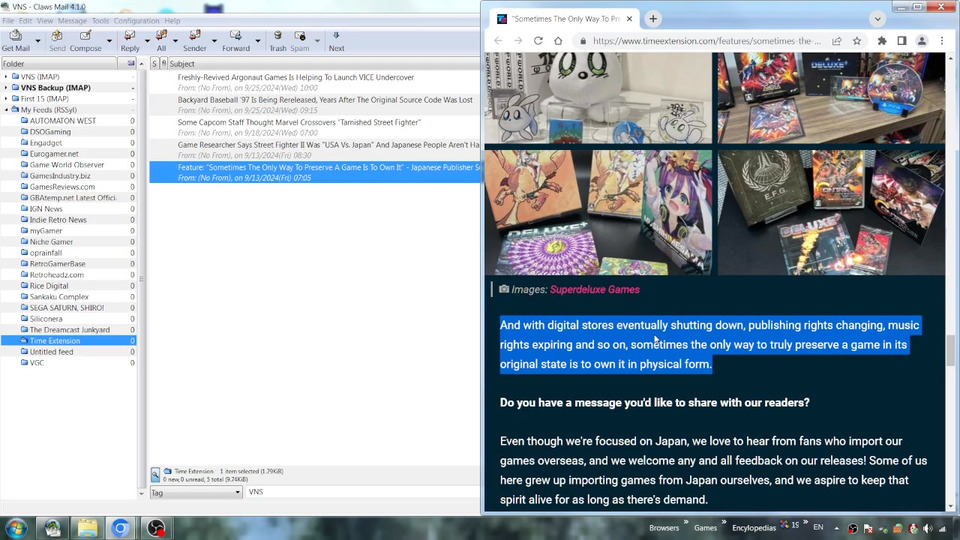960x540 pixels.
Task: Expand First 15 (IMAP) folder
Action: coord(6,99)
